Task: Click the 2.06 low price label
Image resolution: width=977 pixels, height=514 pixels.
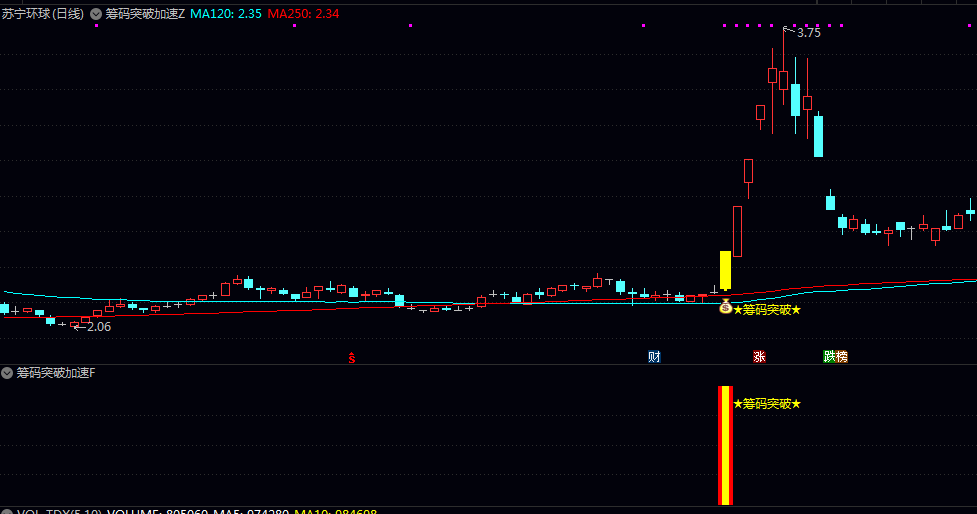Action: point(99,327)
